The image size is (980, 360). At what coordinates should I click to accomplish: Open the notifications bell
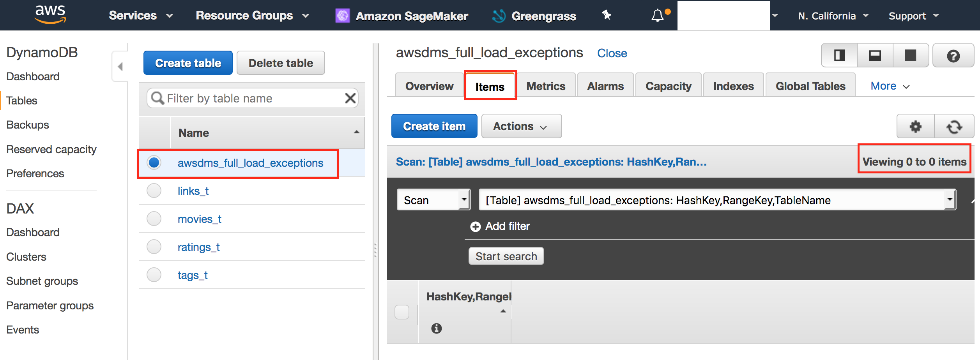(x=658, y=16)
